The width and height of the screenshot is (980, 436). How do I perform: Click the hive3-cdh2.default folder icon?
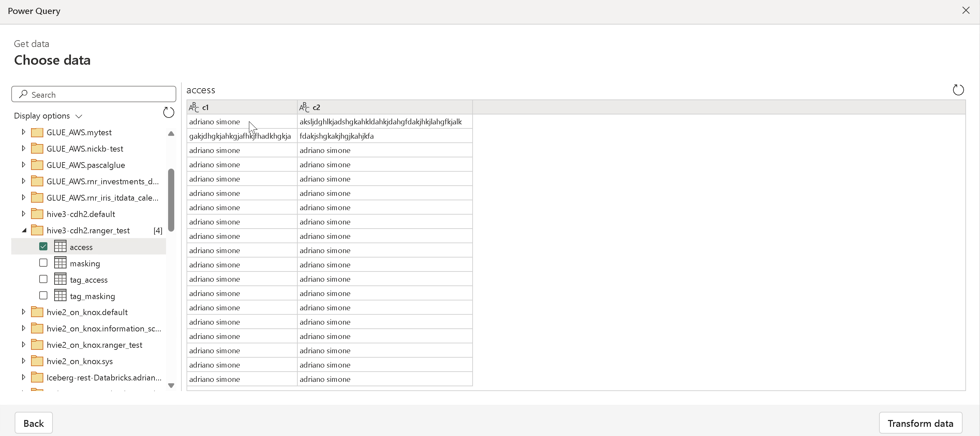[37, 214]
